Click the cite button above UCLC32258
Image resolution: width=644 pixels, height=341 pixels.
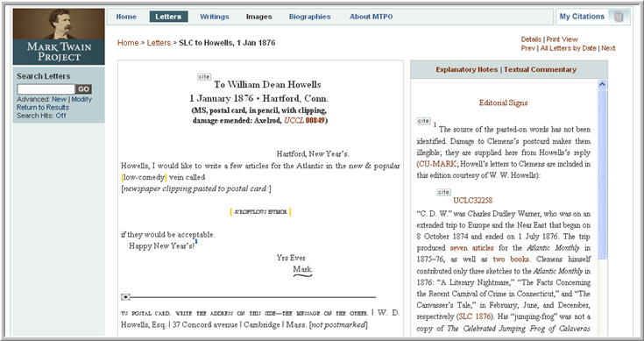[x=443, y=192]
